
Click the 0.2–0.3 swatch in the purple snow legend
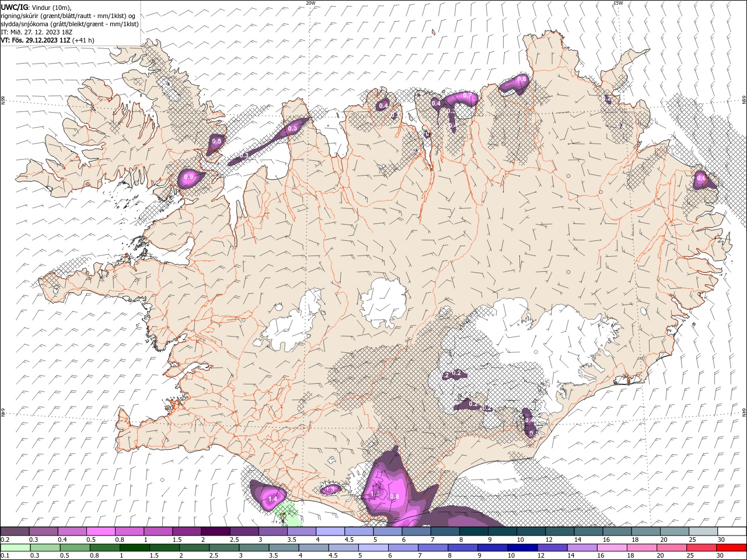click(x=15, y=531)
